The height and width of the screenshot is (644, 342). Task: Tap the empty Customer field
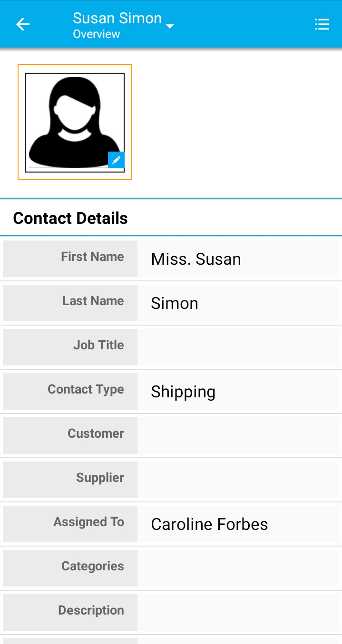(x=238, y=436)
